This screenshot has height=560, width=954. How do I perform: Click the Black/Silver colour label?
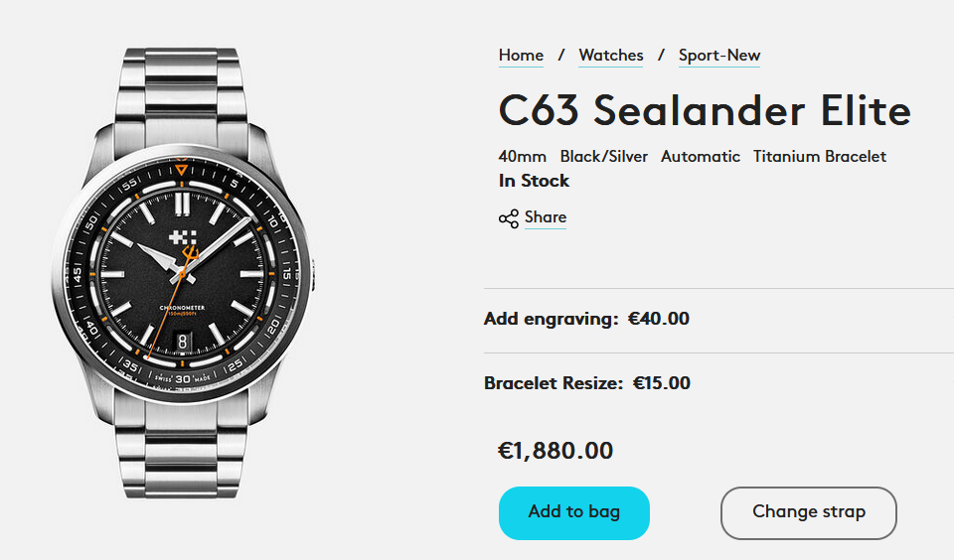tap(603, 157)
